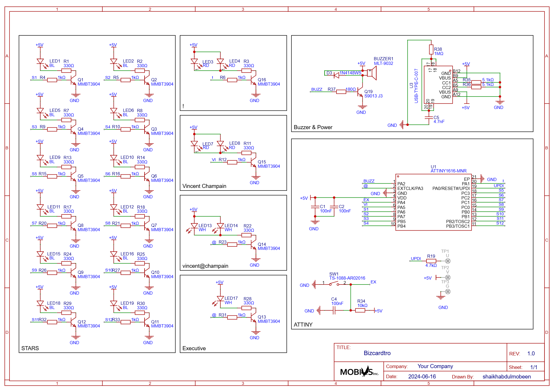
Task: Select the LED17 diode symbol
Action: (x=220, y=299)
